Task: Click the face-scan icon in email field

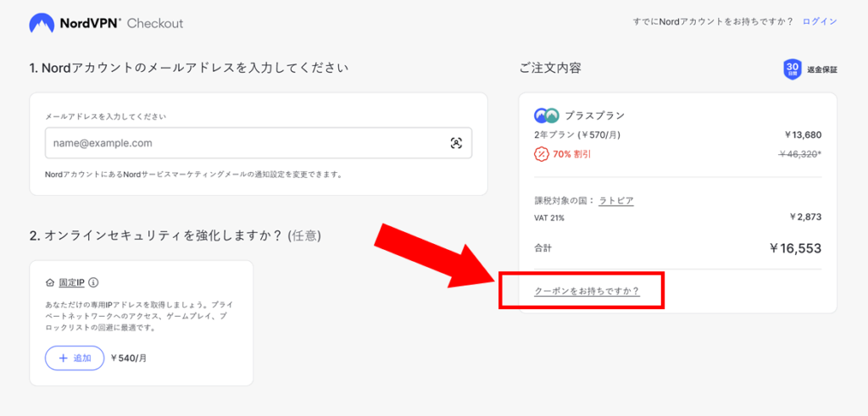Action: click(456, 143)
